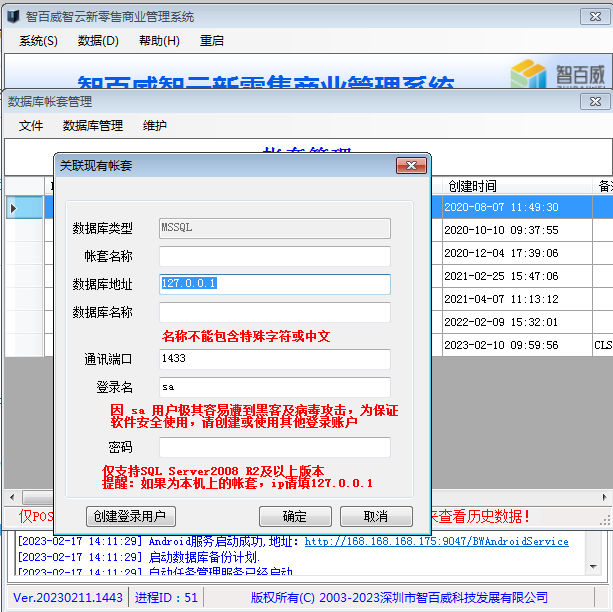Click the current row arrow indicator
The image size is (613, 612).
(x=13, y=208)
